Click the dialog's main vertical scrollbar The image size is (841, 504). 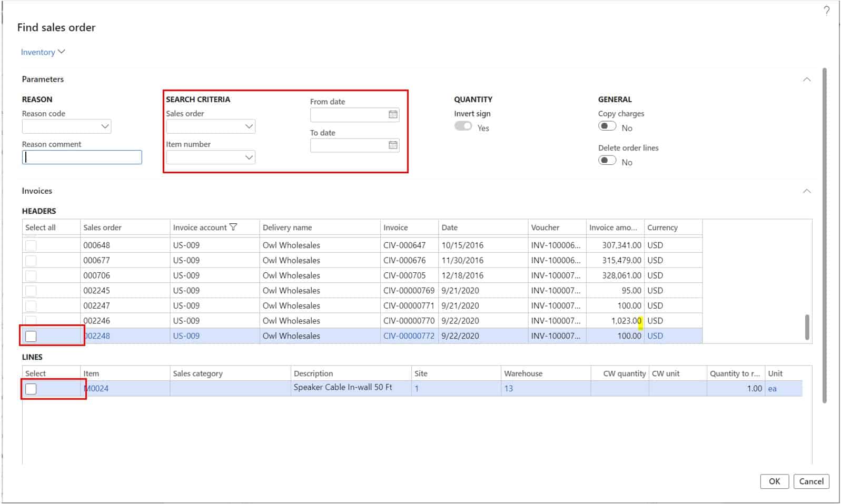pyautogui.click(x=824, y=235)
